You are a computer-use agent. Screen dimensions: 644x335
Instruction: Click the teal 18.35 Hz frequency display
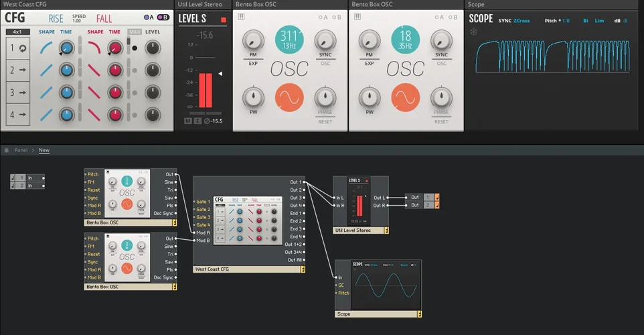click(x=406, y=40)
